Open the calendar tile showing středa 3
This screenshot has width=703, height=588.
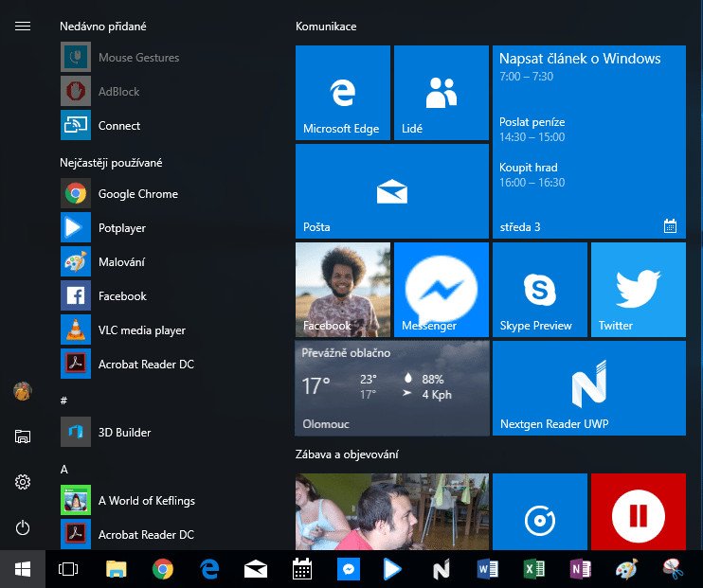click(589, 142)
